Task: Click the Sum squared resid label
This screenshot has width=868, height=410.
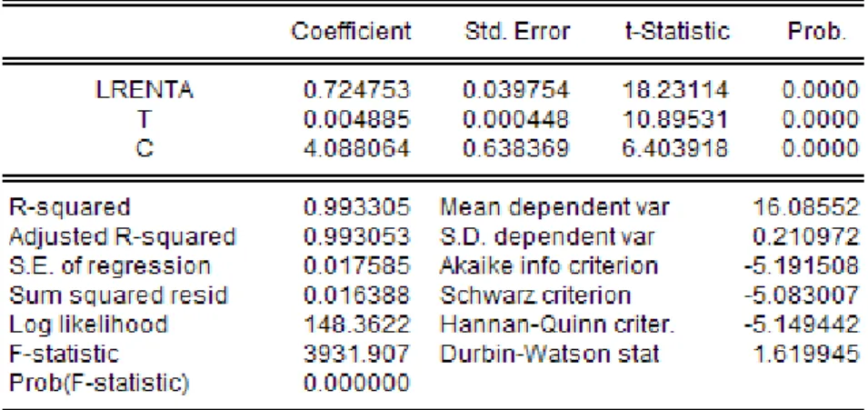Action: 118,295
